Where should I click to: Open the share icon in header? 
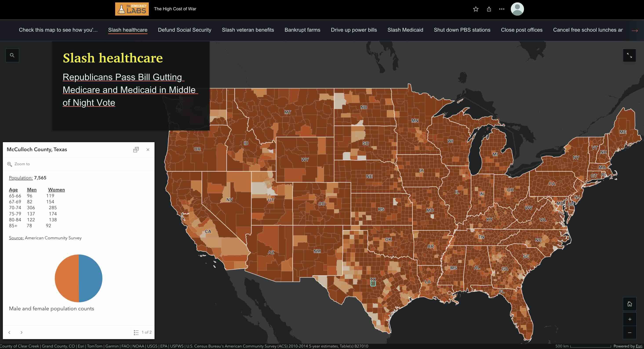coord(489,9)
